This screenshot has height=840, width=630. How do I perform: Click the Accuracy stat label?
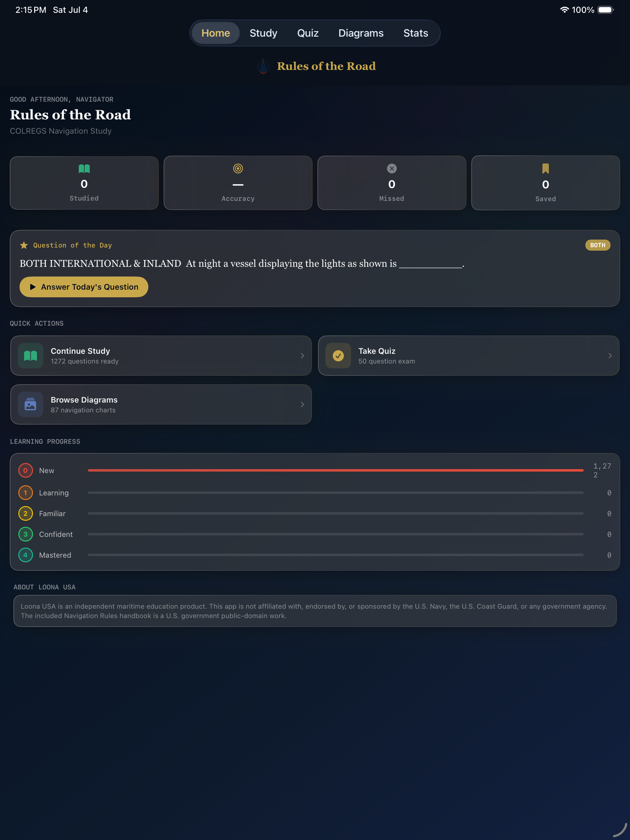pos(238,199)
